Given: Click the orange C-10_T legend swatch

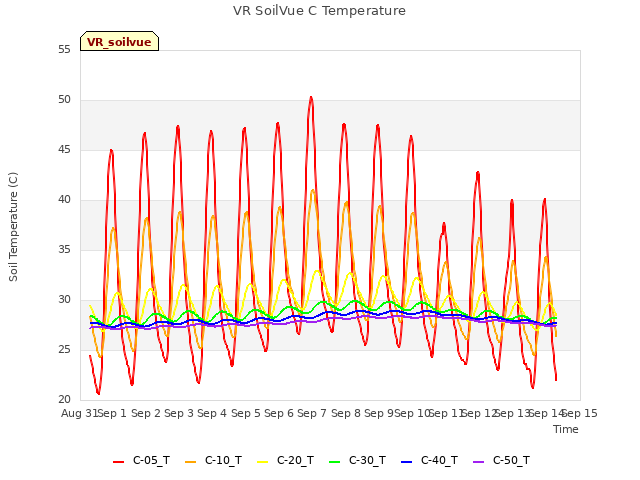Looking at the screenshot, I should click(191, 462).
